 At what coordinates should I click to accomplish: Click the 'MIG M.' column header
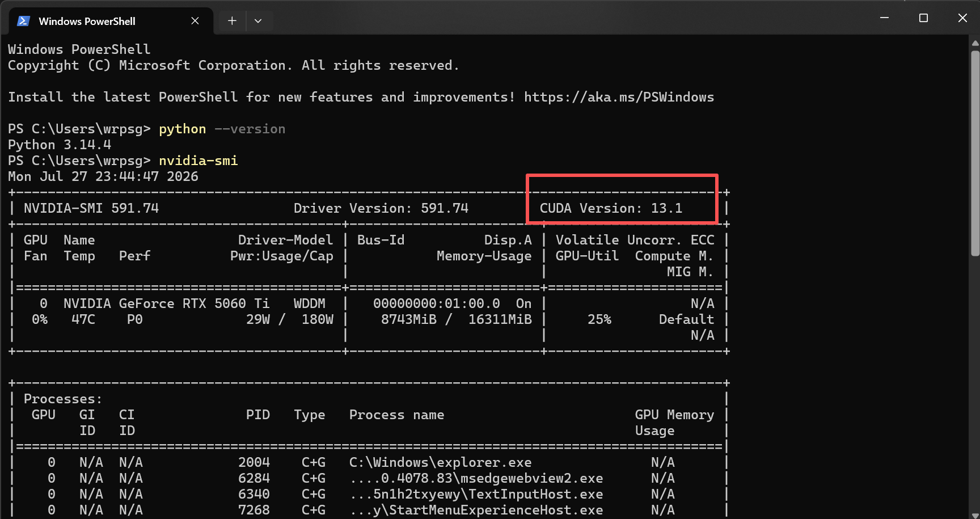click(x=690, y=272)
